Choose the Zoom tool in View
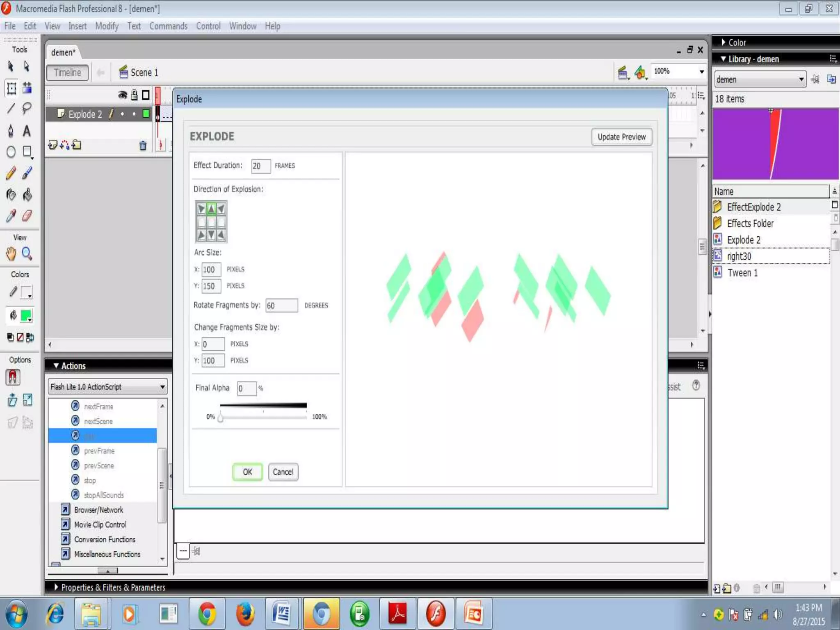The image size is (840, 630). click(x=27, y=254)
